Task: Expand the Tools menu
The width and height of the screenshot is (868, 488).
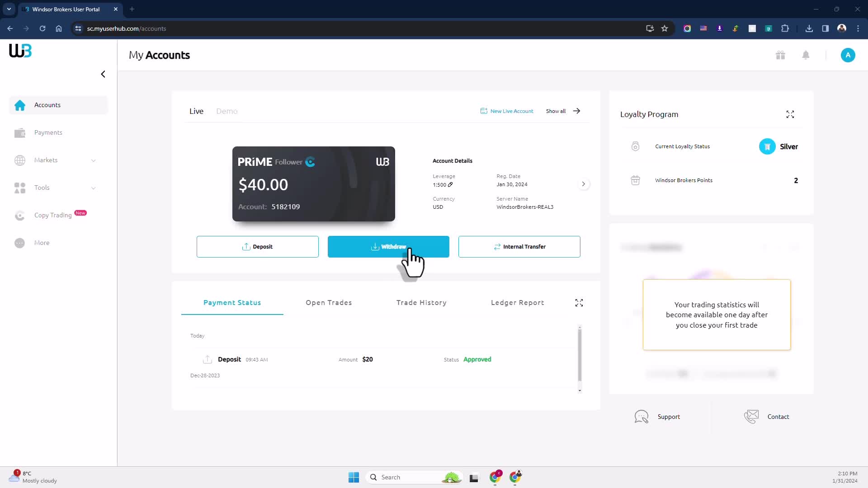Action: point(93,188)
